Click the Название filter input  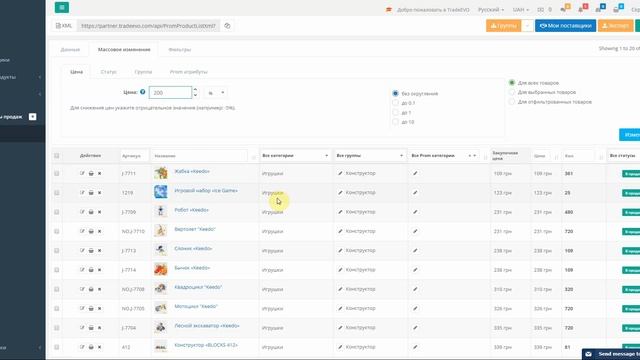click(x=200, y=156)
